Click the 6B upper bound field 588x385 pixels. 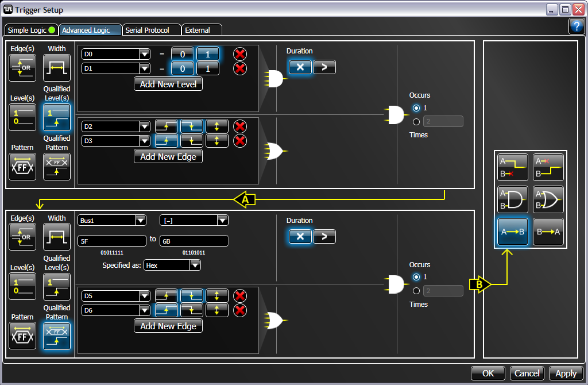coord(194,241)
